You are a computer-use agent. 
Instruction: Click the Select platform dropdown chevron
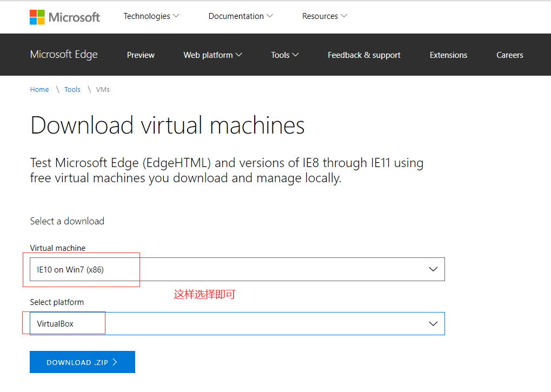433,323
